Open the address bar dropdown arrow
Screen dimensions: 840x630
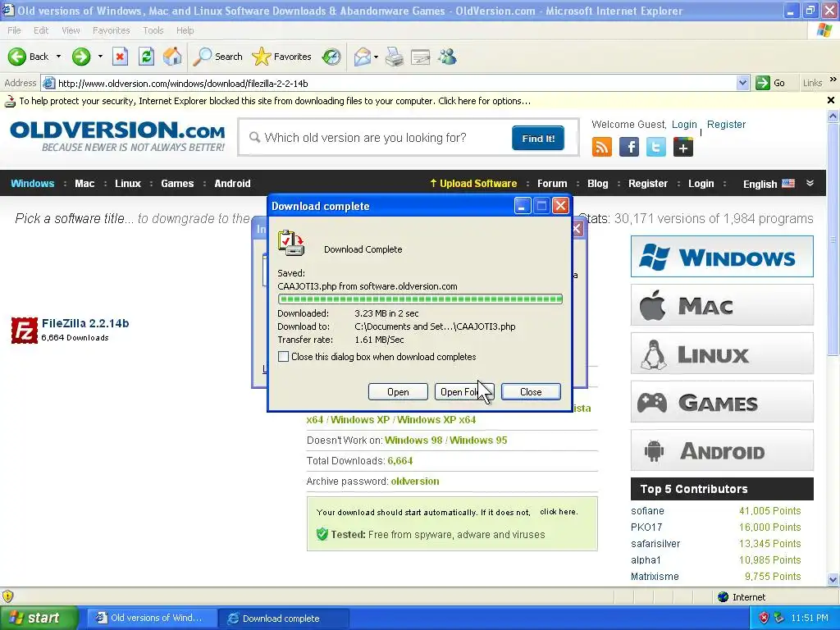click(x=742, y=83)
